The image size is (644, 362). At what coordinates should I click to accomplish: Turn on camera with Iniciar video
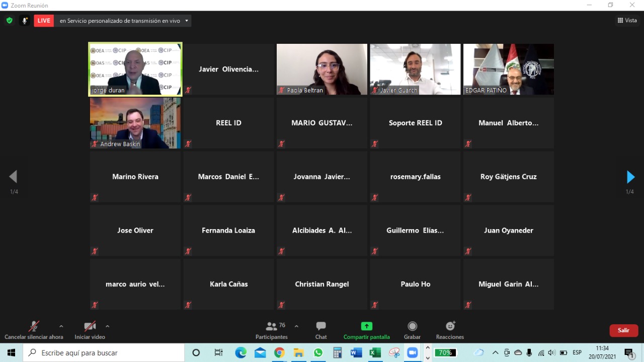90,330
